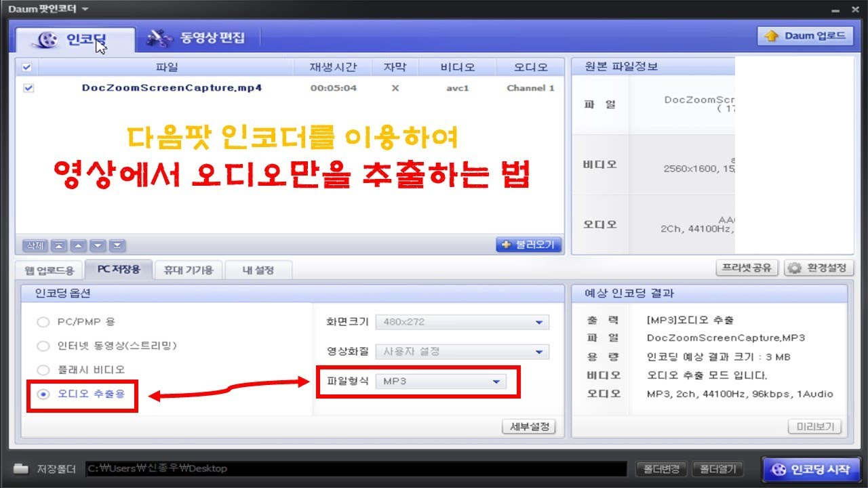The image size is (868, 488).
Task: Click the 자막 column header
Action: 395,68
